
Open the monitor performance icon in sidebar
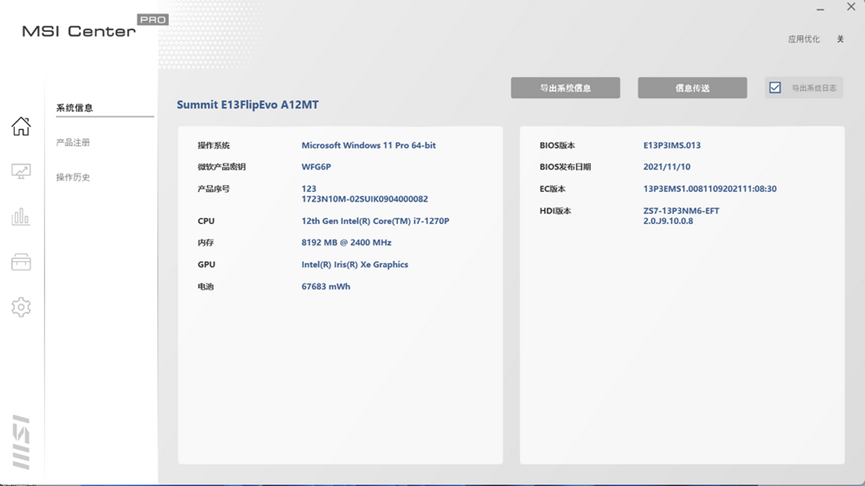[x=21, y=172]
